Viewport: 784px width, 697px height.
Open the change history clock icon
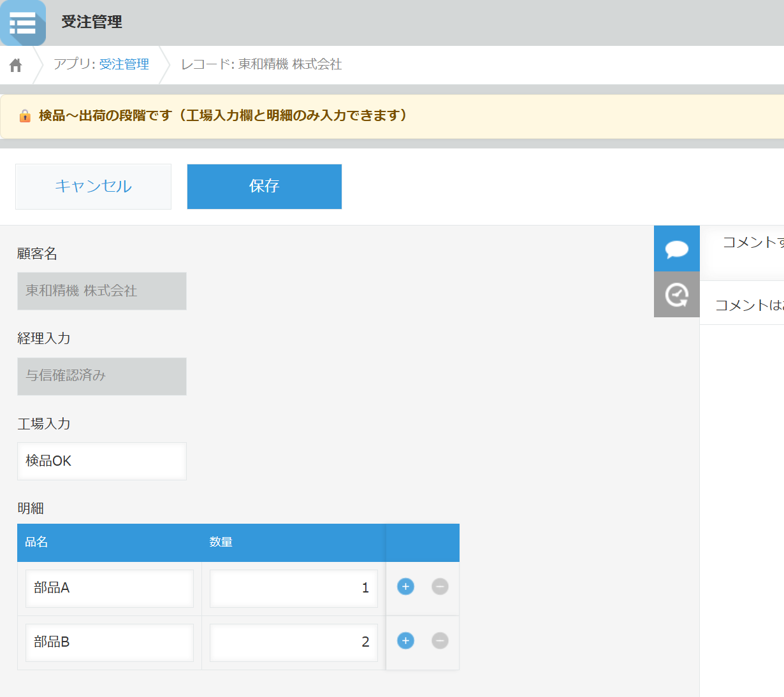[x=677, y=294]
